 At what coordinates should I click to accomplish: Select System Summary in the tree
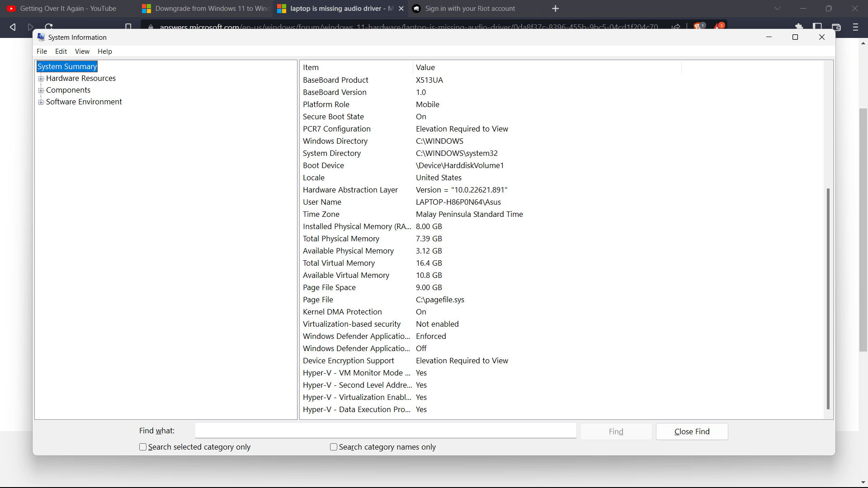click(x=67, y=66)
